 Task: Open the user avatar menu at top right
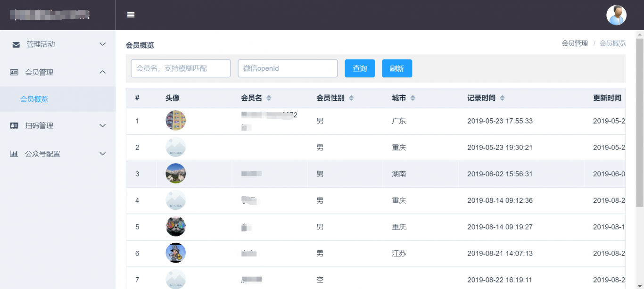616,15
